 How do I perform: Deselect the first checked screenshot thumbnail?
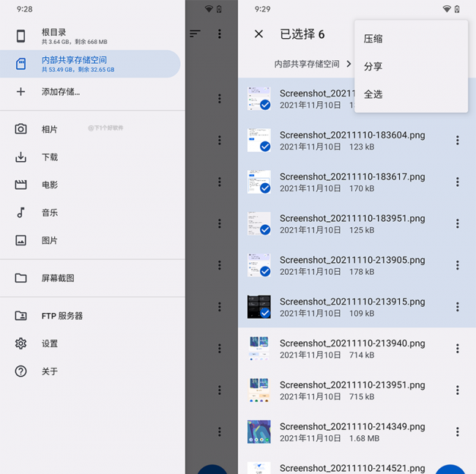tap(259, 98)
